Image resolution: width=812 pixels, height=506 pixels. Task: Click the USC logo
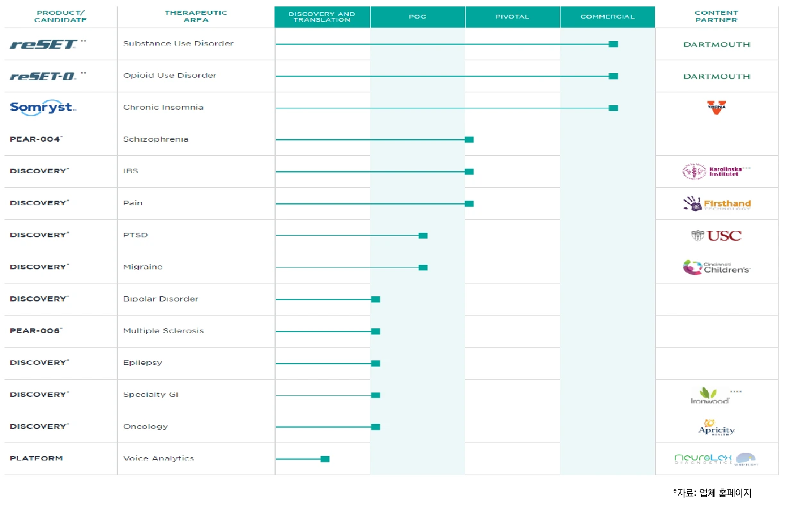716,235
